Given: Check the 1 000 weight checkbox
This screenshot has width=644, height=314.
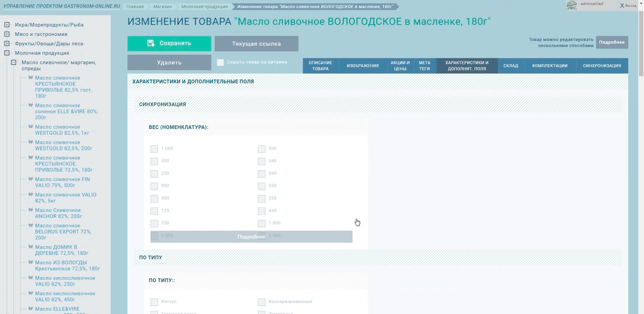Looking at the screenshot, I should click(154, 149).
